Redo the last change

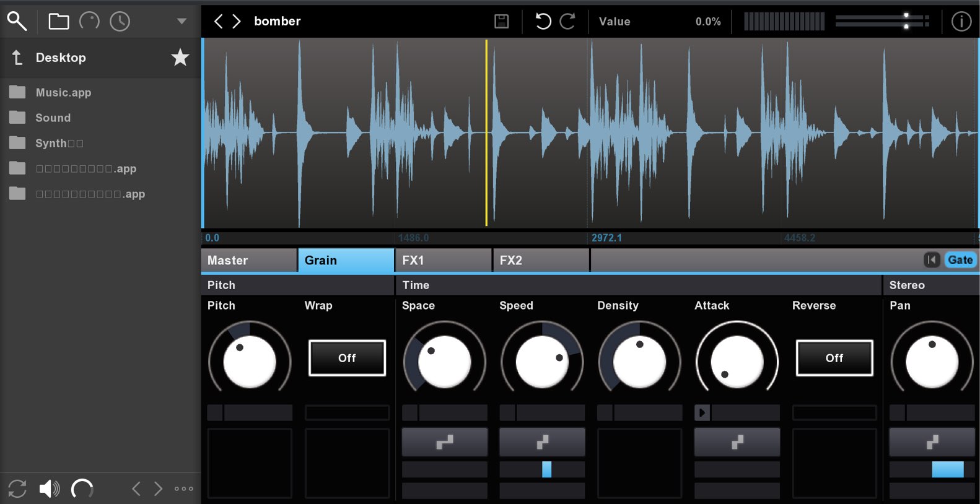pyautogui.click(x=567, y=22)
